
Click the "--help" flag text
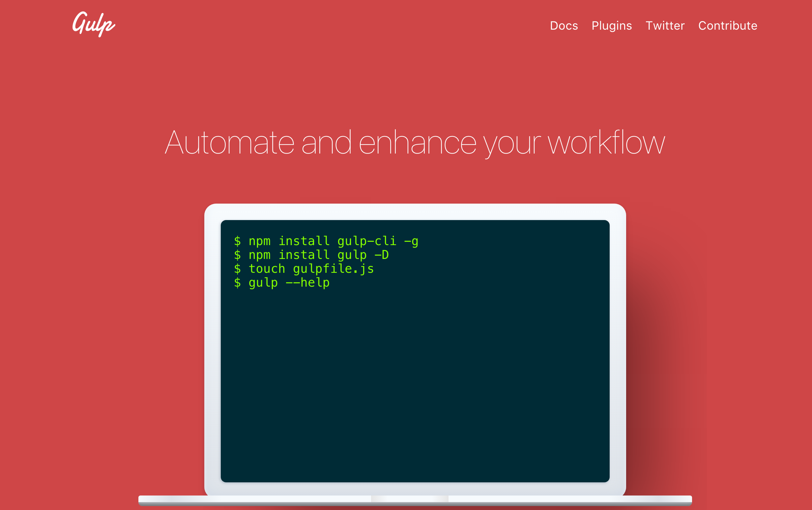307,283
